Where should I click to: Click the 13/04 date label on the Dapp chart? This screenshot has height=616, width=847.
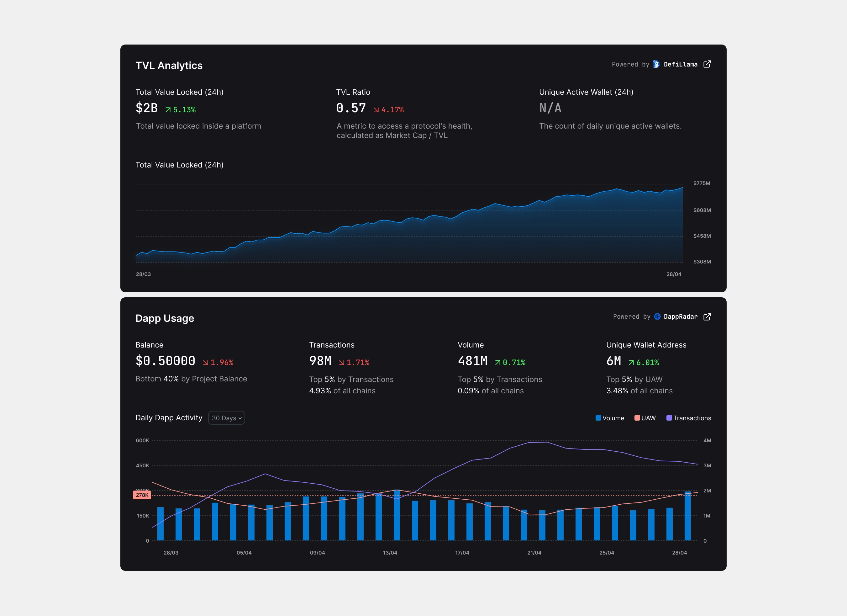(x=390, y=553)
